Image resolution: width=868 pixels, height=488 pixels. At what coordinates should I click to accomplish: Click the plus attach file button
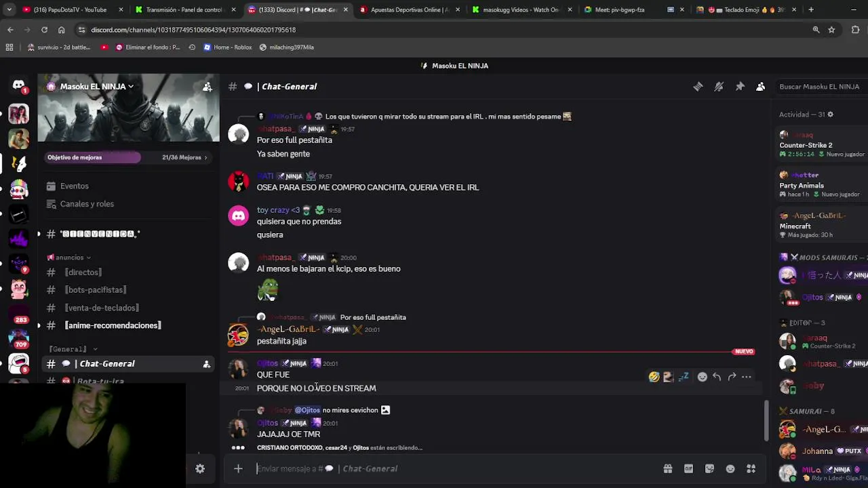[238, 468]
